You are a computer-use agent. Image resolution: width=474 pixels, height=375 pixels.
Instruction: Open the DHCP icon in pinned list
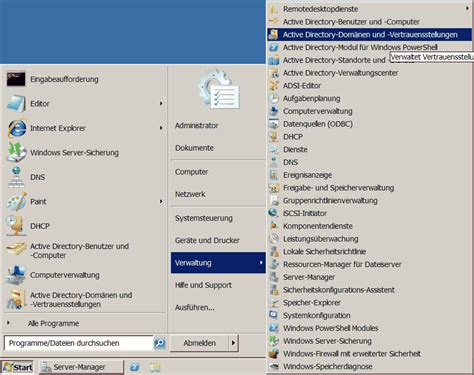pos(16,226)
